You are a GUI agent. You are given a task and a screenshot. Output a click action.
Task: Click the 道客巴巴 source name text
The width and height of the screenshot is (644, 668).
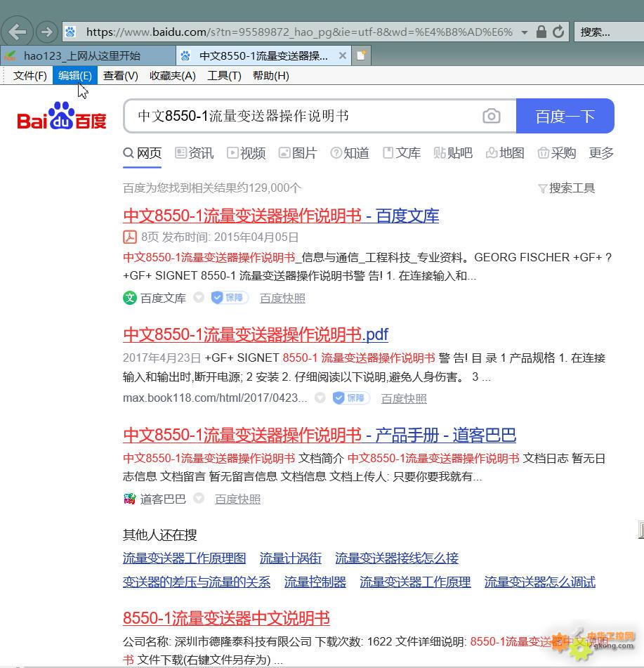click(163, 499)
